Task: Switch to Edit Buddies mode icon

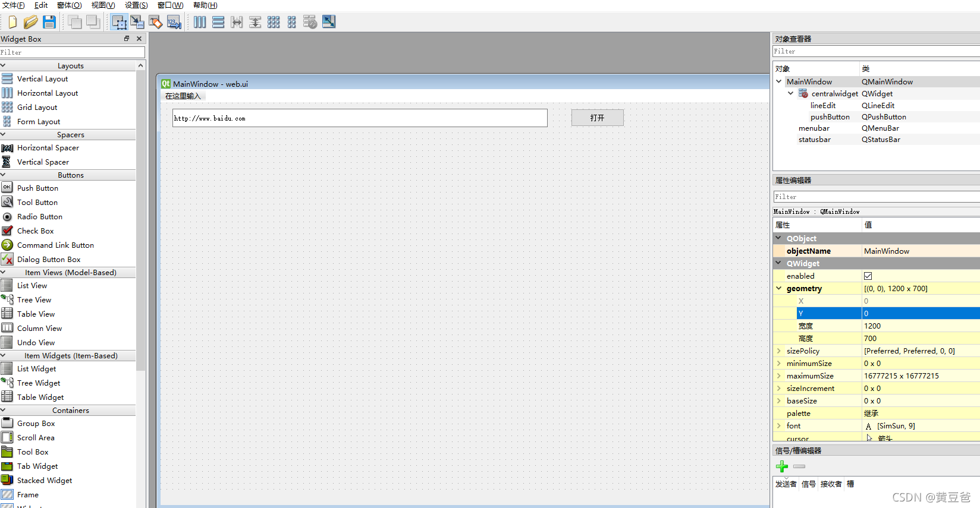Action: click(x=156, y=23)
